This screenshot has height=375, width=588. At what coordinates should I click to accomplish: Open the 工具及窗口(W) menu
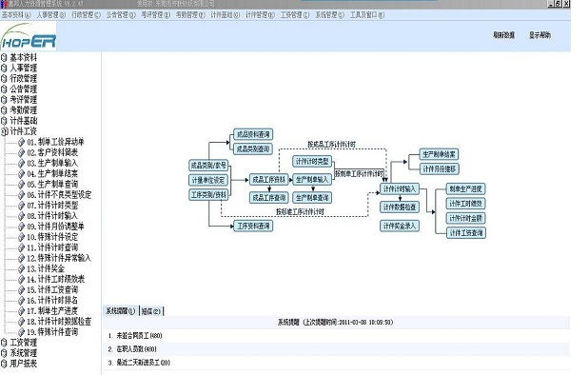click(x=367, y=15)
